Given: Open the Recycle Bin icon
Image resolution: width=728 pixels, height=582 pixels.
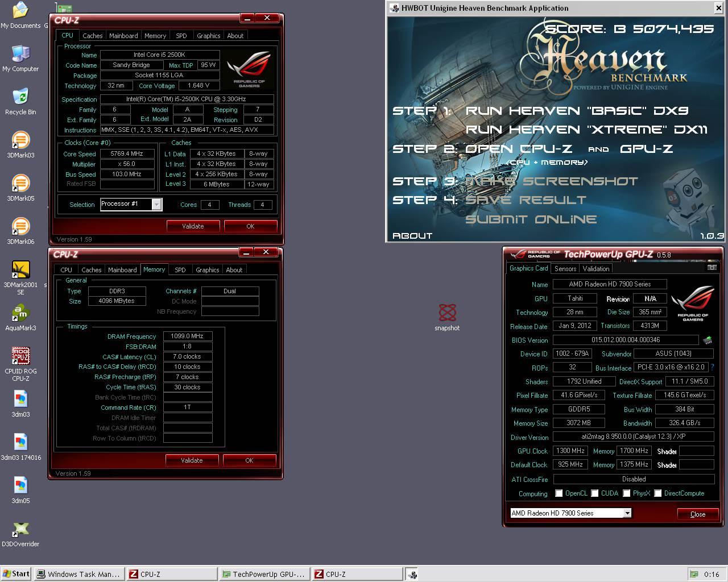Looking at the screenshot, I should 20,101.
